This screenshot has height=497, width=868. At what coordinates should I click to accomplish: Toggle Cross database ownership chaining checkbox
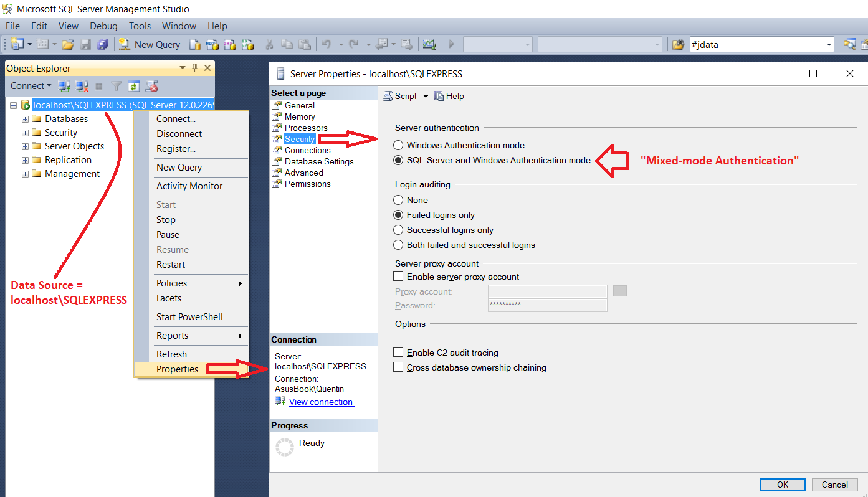tap(399, 367)
